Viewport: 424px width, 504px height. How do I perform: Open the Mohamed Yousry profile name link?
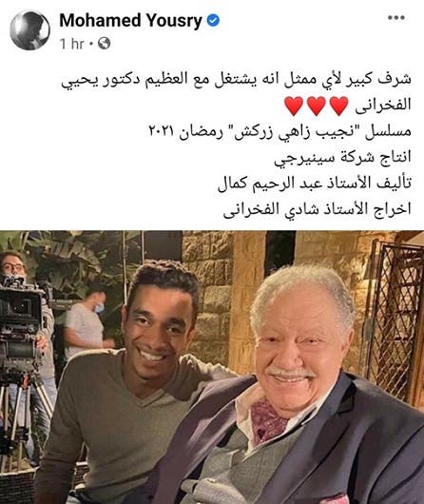tap(130, 21)
